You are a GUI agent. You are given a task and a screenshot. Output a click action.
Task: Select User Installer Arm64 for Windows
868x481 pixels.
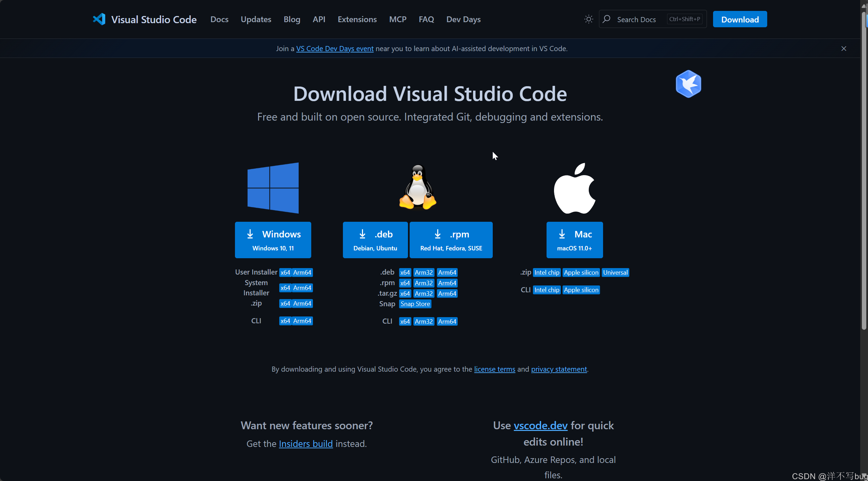click(302, 273)
